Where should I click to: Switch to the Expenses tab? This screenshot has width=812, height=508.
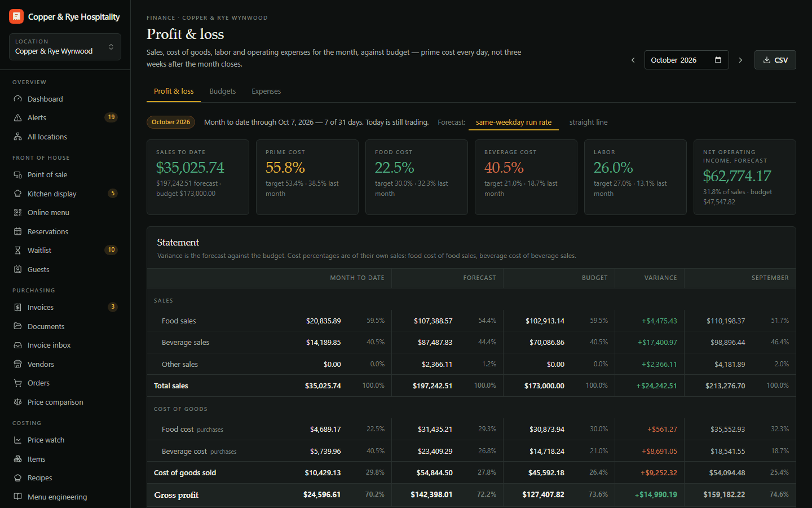[266, 91]
